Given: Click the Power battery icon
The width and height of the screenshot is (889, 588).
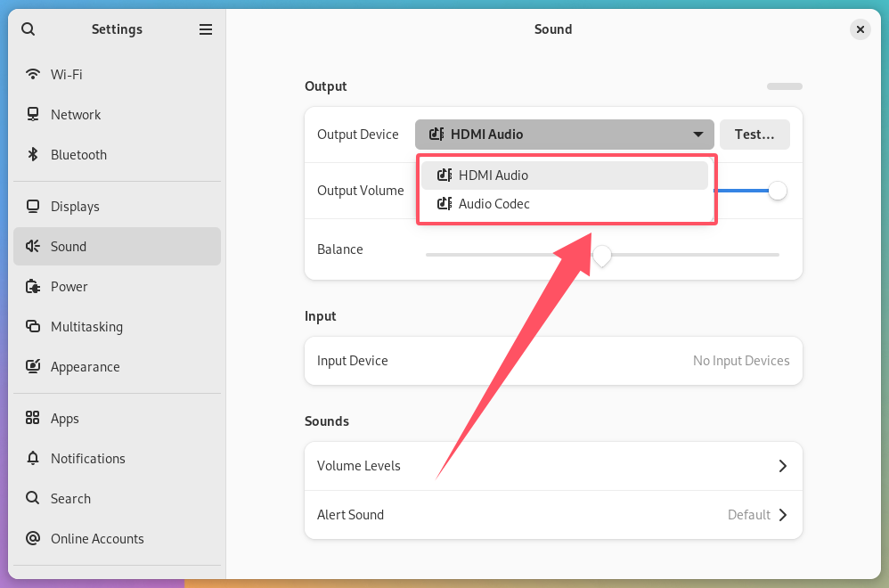Looking at the screenshot, I should pyautogui.click(x=33, y=286).
